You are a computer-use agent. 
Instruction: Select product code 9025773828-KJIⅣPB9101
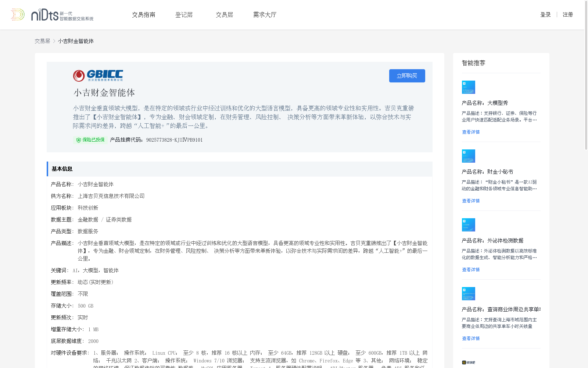[x=174, y=140]
